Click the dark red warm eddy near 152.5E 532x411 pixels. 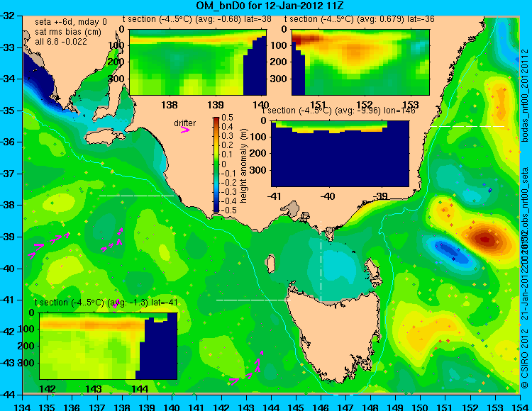pyautogui.click(x=486, y=239)
